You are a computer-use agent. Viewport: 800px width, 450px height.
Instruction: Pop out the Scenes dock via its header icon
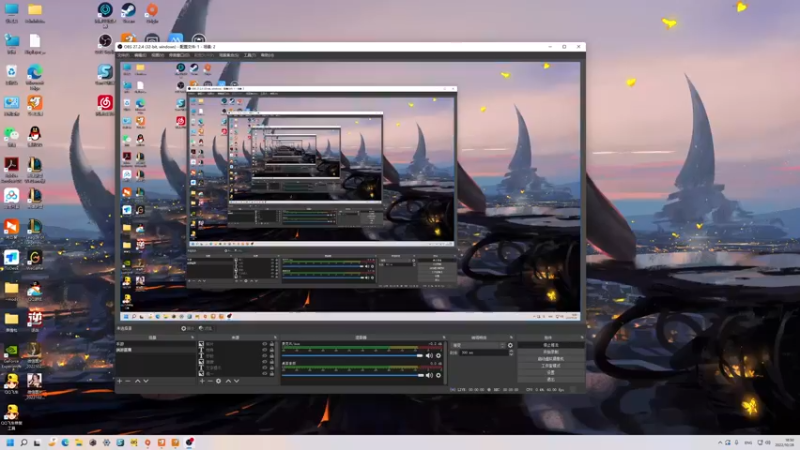pos(192,337)
